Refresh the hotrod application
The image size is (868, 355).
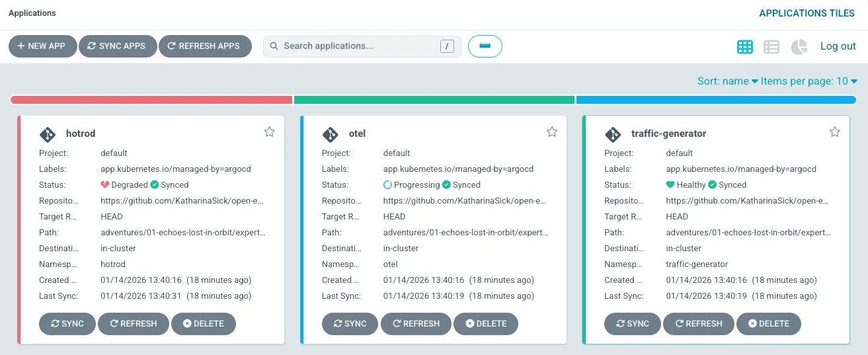coord(134,324)
